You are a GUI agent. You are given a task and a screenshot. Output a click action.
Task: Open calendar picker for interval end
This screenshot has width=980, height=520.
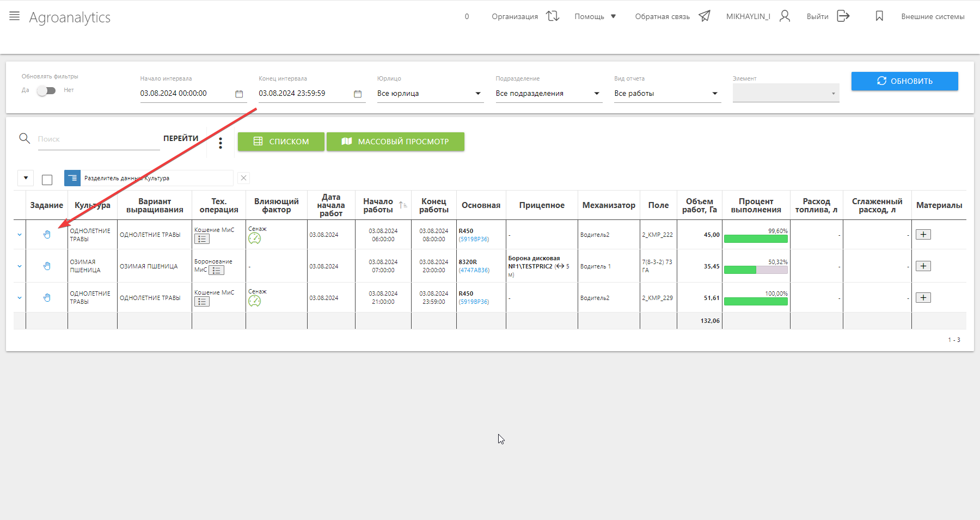(358, 94)
